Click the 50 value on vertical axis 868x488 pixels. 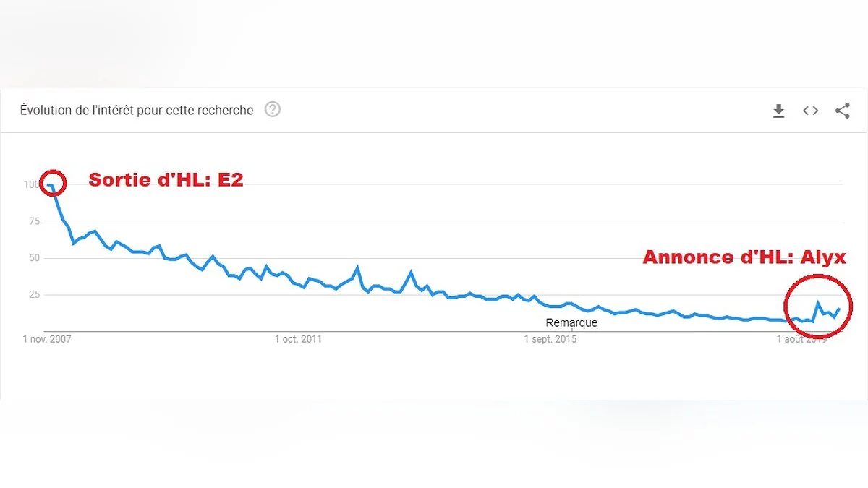pyautogui.click(x=33, y=258)
